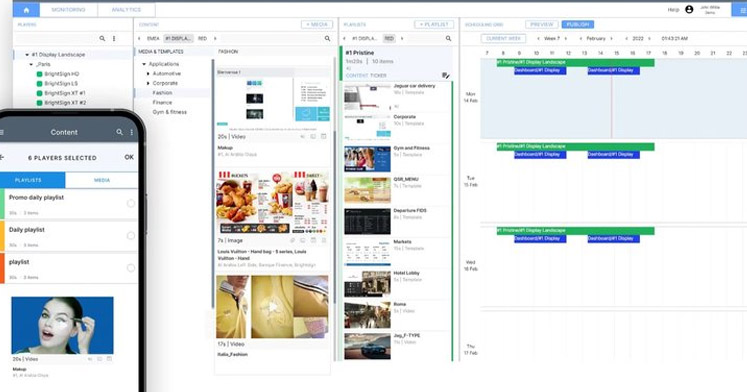The width and height of the screenshot is (747, 392).
Task: Click the CURRENT WEEK button
Action: (x=503, y=39)
